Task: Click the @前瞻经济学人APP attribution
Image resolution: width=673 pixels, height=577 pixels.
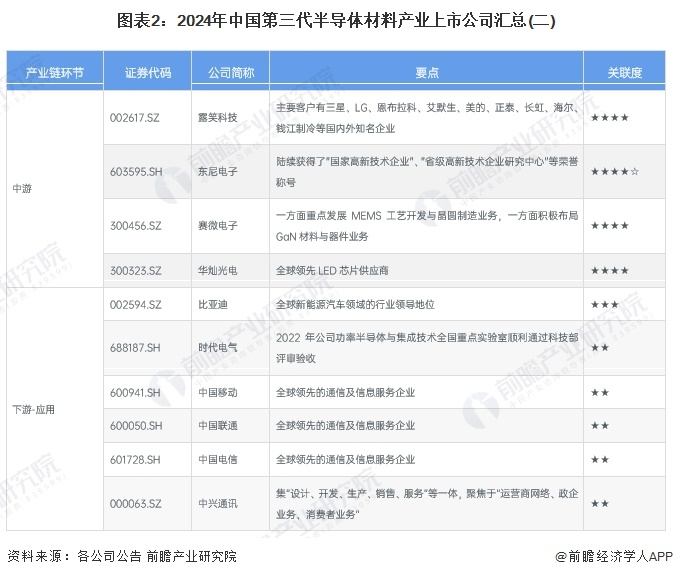Action: point(614,556)
